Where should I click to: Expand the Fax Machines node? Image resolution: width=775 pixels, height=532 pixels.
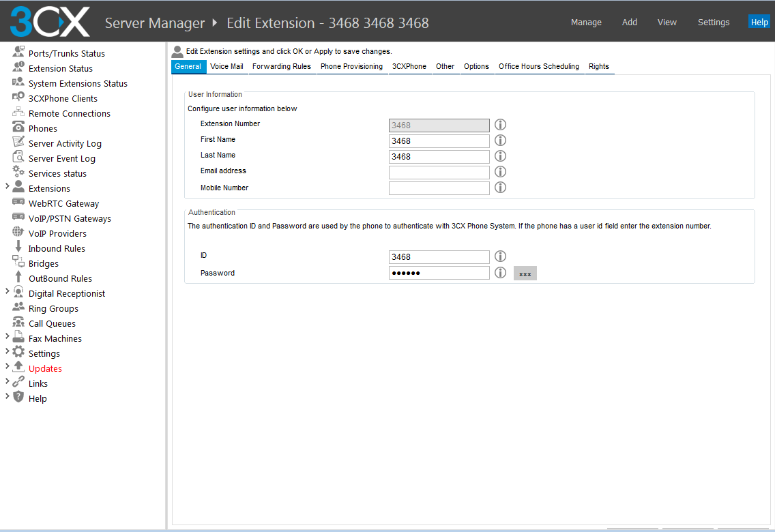point(7,336)
